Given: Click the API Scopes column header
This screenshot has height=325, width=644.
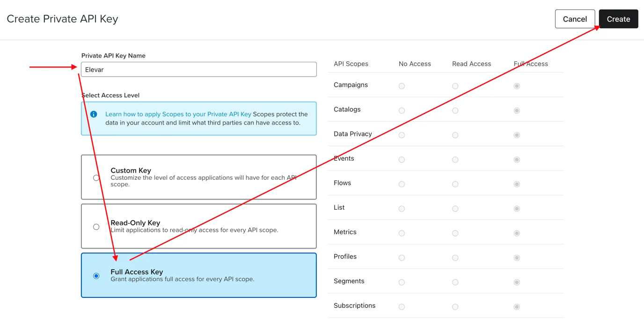Looking at the screenshot, I should click(351, 64).
